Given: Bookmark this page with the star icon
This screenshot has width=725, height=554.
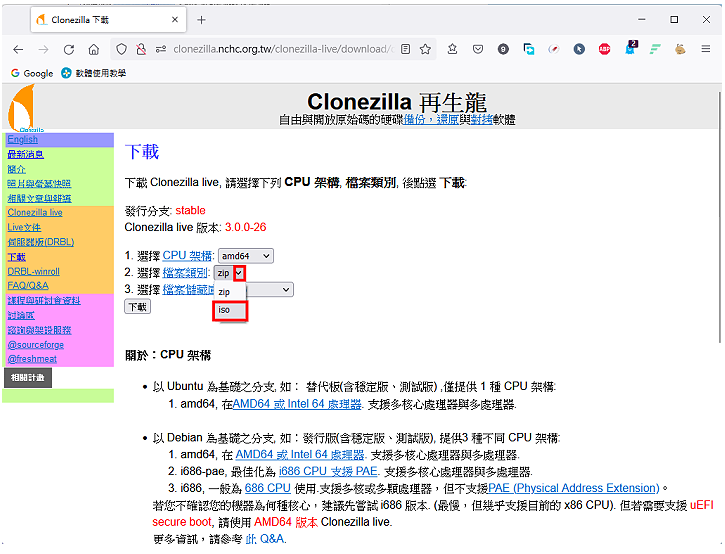Looking at the screenshot, I should 425,49.
